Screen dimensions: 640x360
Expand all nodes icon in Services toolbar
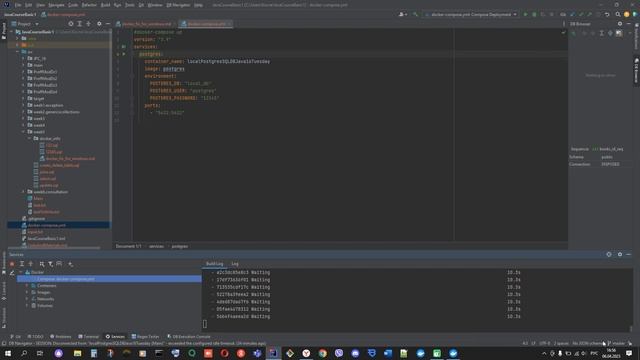pos(22,264)
